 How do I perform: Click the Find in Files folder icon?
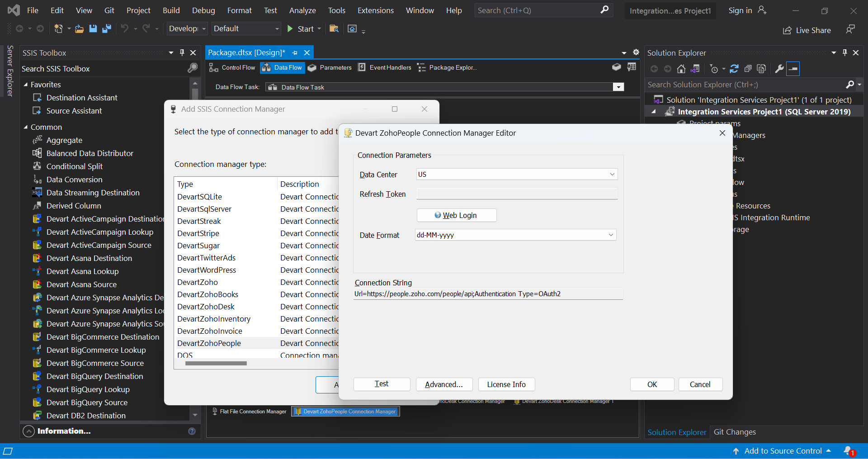click(x=334, y=29)
